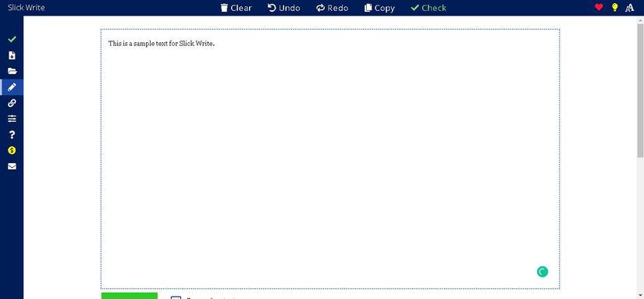
Task: Click the yellow dollar coin icon
Action: click(12, 151)
